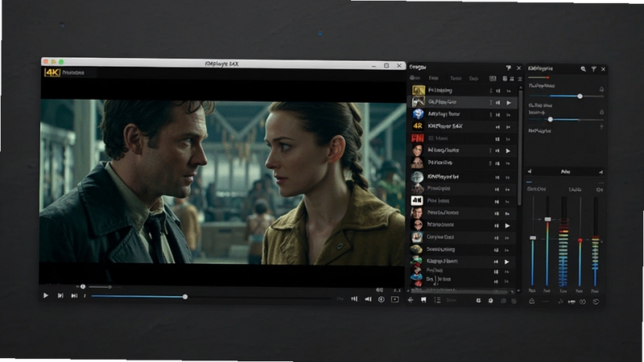Start playback with the main Play button
This screenshot has width=644, height=362.
pos(46,295)
